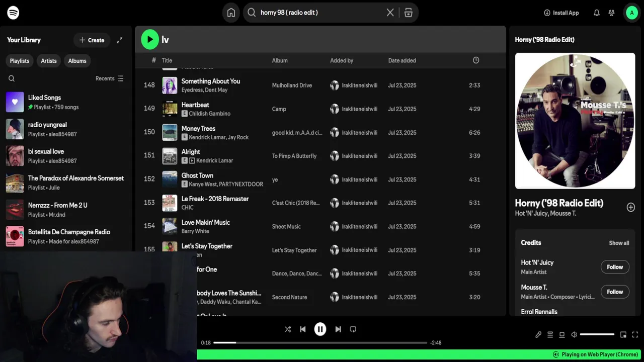This screenshot has height=362, width=644.
Task: Filter library by Albums
Action: [77, 61]
